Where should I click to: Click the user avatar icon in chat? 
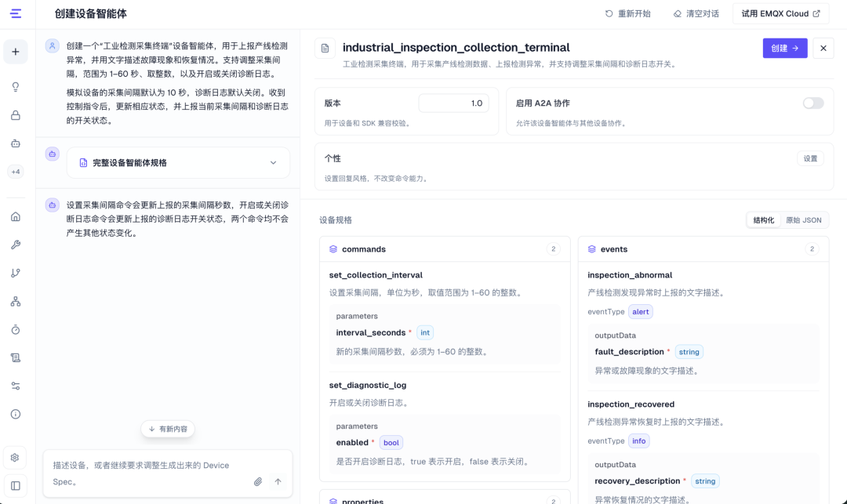(x=53, y=46)
